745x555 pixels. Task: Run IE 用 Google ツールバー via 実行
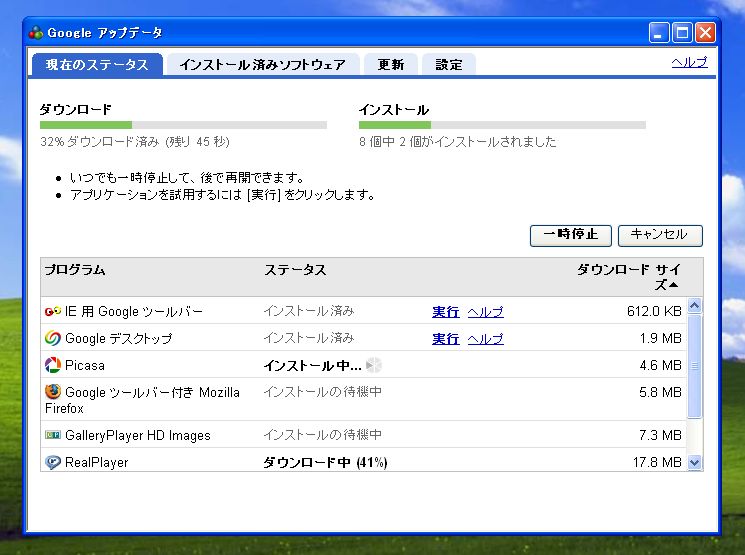click(446, 312)
